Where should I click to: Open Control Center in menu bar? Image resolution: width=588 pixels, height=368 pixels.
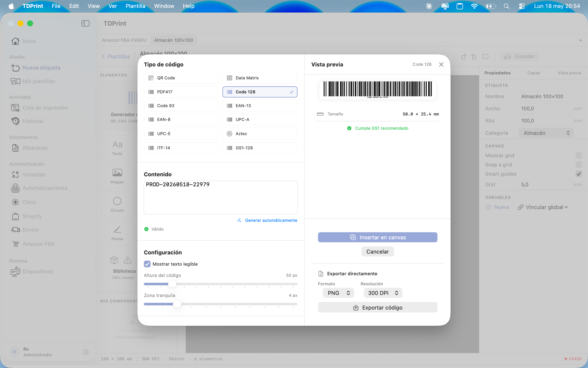[522, 6]
